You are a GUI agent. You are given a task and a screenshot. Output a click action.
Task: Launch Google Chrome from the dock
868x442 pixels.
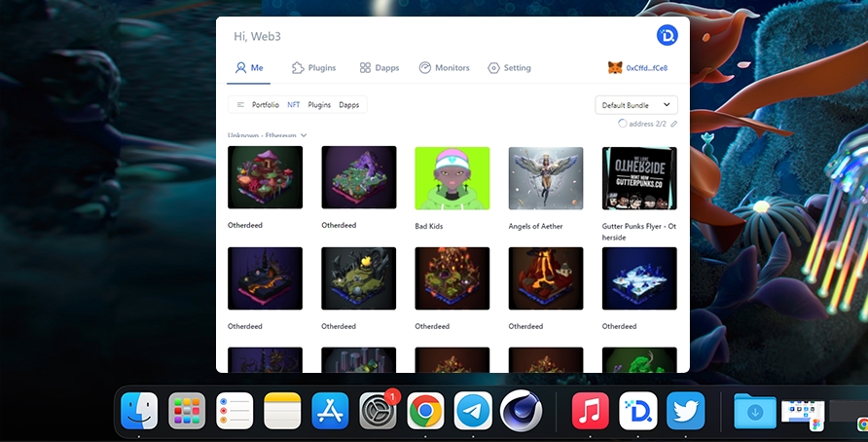425,411
